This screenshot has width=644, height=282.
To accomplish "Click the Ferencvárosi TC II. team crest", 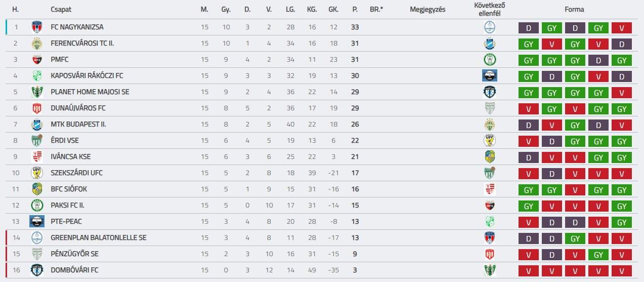I will [36, 44].
